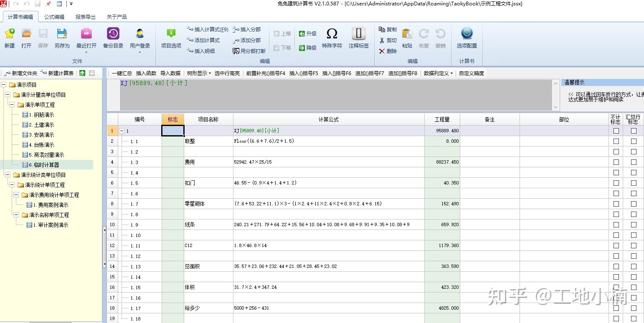Tick 不计标志 checkbox for row 1.3 费用

pyautogui.click(x=616, y=162)
